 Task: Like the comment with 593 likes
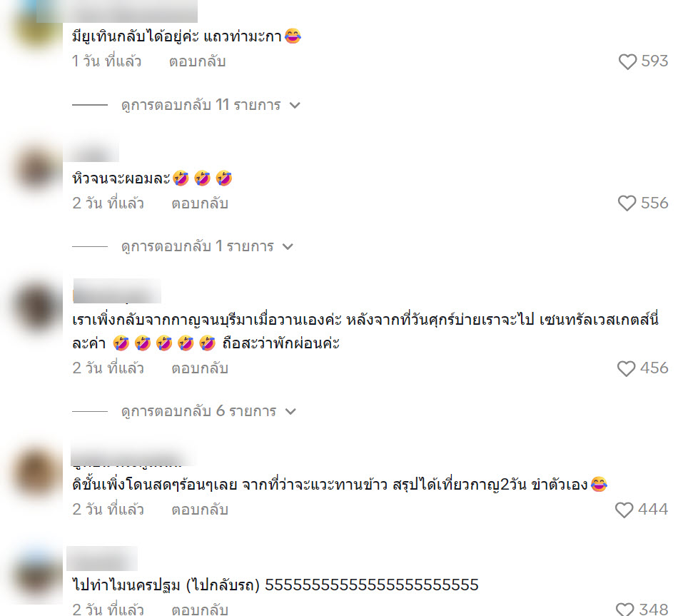627,62
